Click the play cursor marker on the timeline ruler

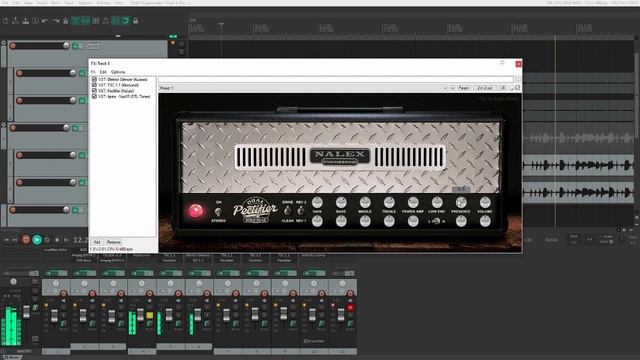pos(221,24)
